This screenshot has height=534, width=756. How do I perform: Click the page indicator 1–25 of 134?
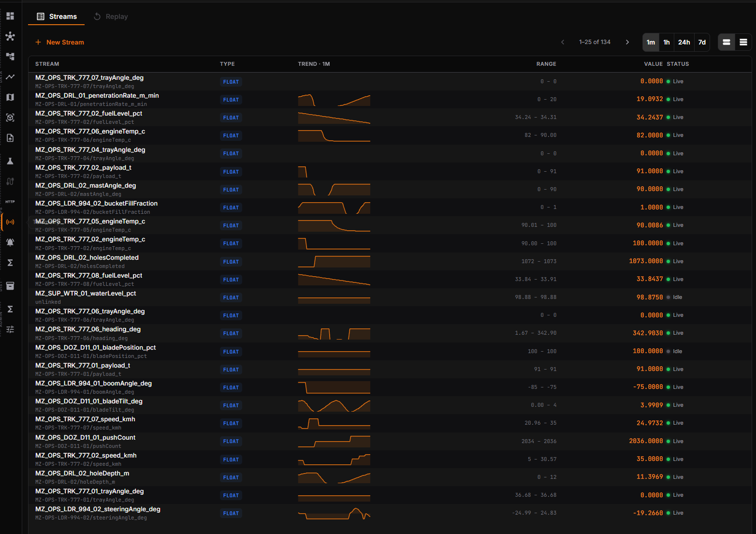click(595, 42)
